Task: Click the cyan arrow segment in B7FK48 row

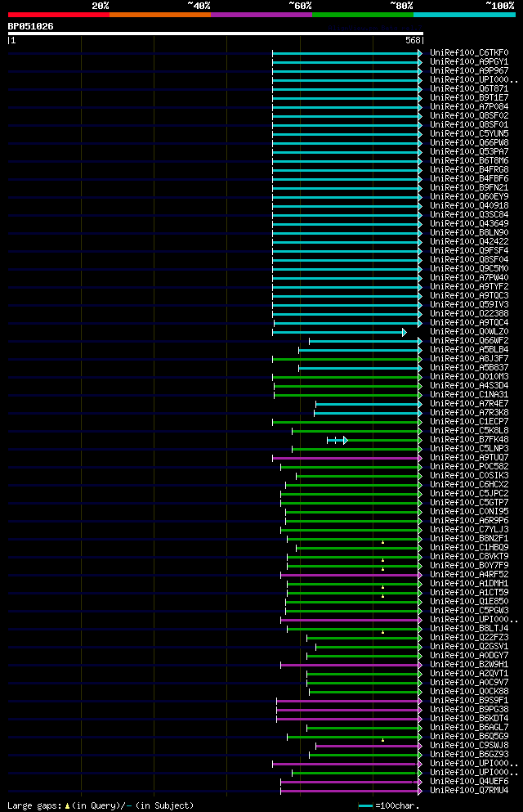Action: (x=337, y=440)
